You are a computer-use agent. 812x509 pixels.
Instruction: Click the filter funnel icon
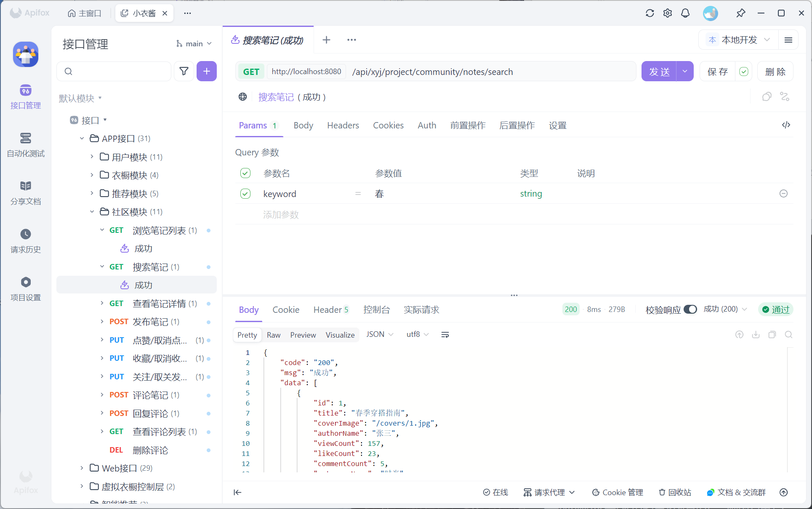click(184, 71)
